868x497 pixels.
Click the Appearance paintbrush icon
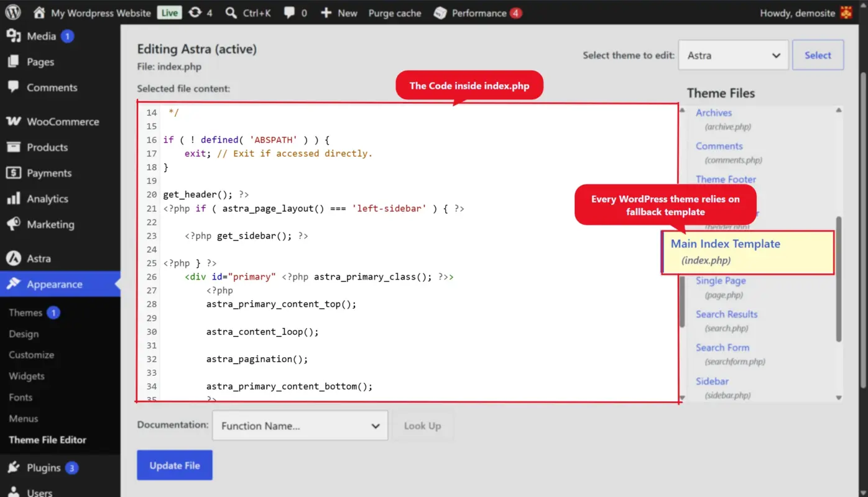coord(13,284)
